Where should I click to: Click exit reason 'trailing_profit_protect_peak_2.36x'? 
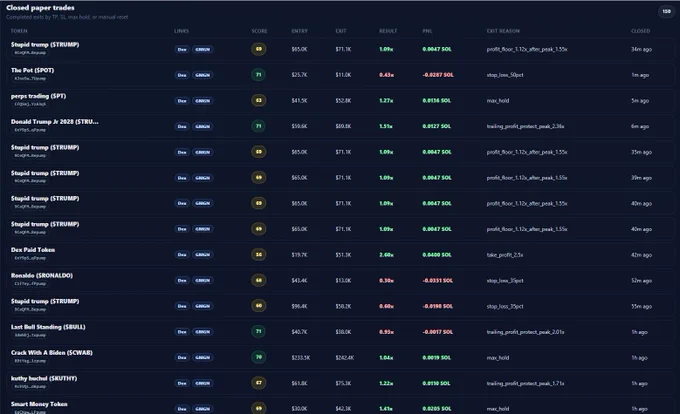click(x=525, y=127)
